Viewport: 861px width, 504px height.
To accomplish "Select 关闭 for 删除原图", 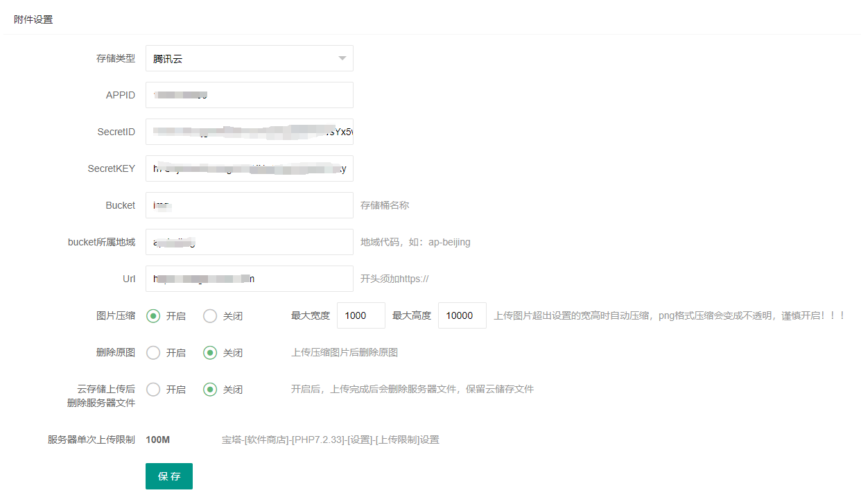I will click(210, 353).
